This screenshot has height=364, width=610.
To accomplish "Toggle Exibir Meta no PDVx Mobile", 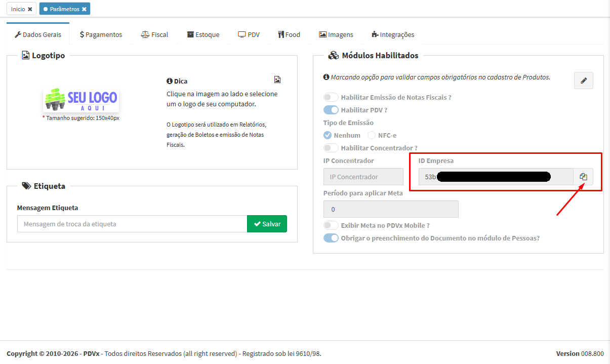I will pos(331,225).
